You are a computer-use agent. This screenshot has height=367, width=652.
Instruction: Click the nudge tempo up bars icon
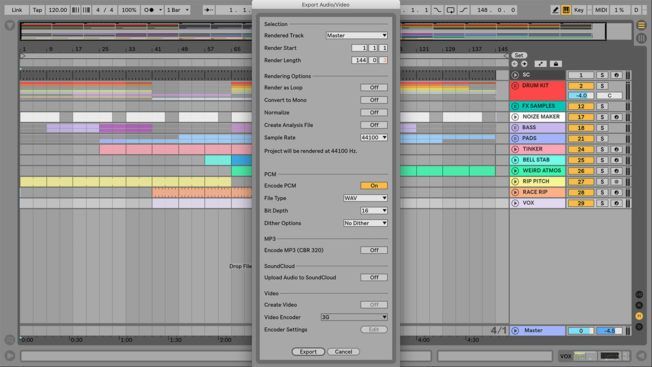pos(86,10)
